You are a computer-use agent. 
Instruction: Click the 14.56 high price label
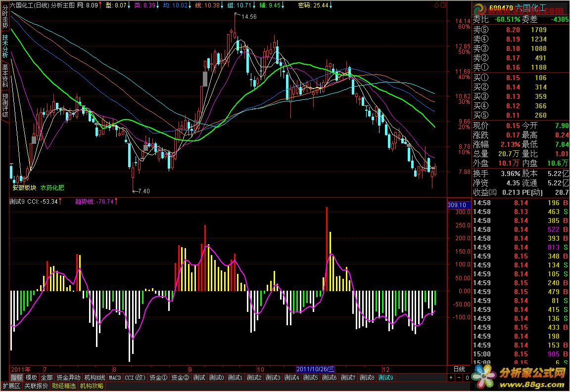249,17
